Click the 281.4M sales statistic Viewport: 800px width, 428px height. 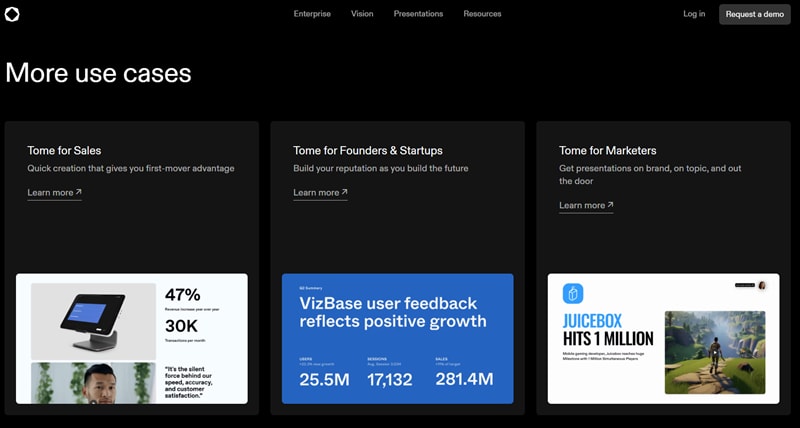point(464,379)
